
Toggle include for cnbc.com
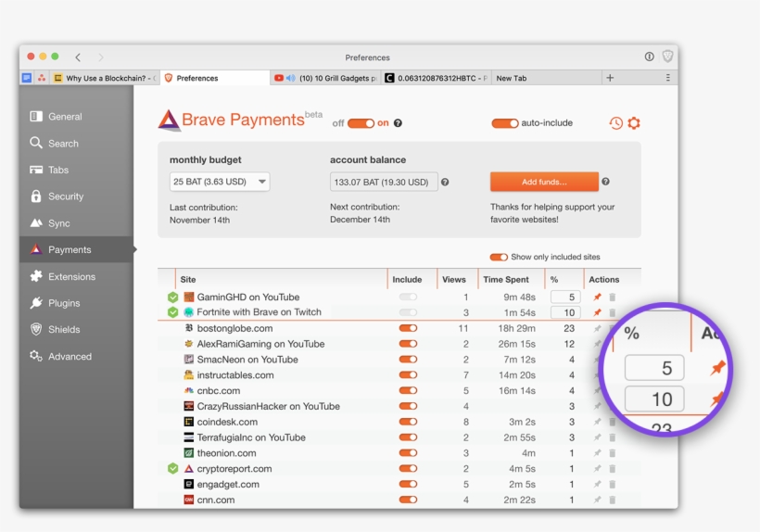pos(408,390)
